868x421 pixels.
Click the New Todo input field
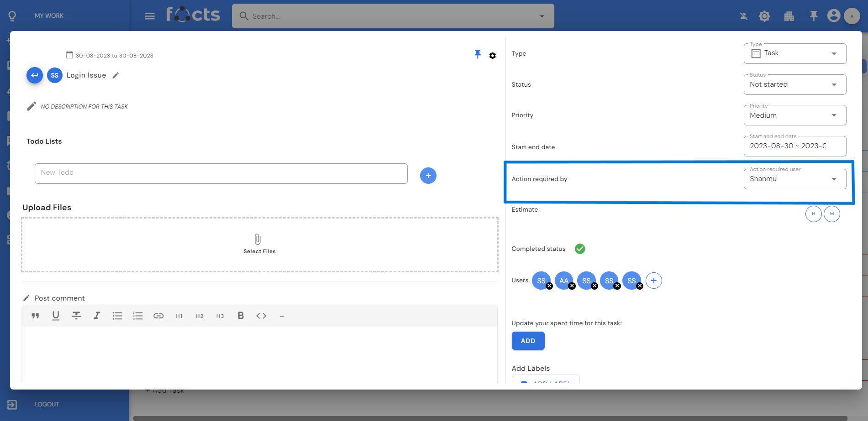coord(221,173)
